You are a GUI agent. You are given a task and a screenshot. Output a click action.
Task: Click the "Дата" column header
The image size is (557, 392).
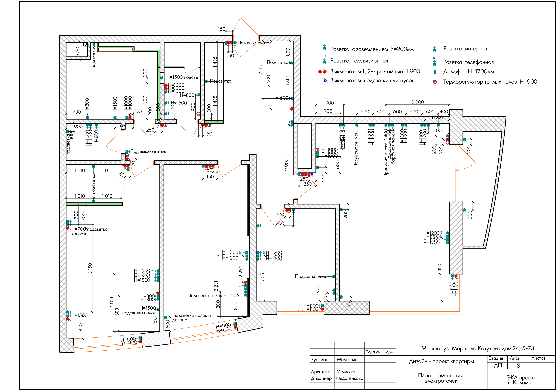coord(390,352)
